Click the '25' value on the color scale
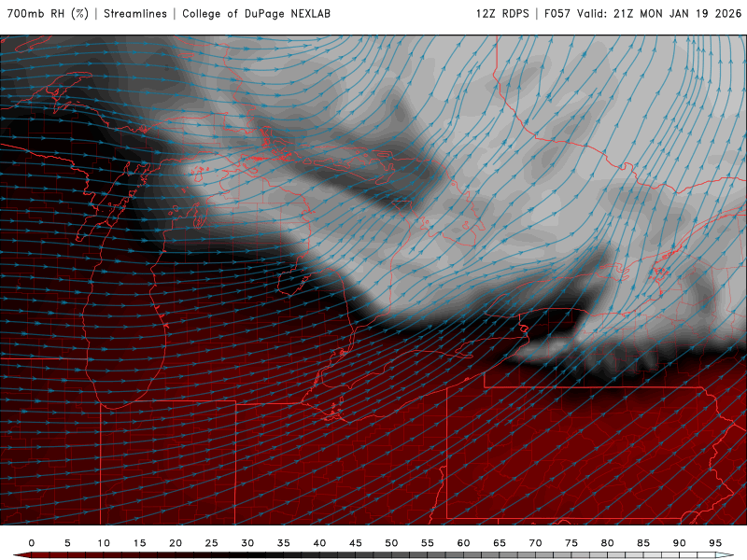Viewport: 747px width, 560px height. (212, 543)
